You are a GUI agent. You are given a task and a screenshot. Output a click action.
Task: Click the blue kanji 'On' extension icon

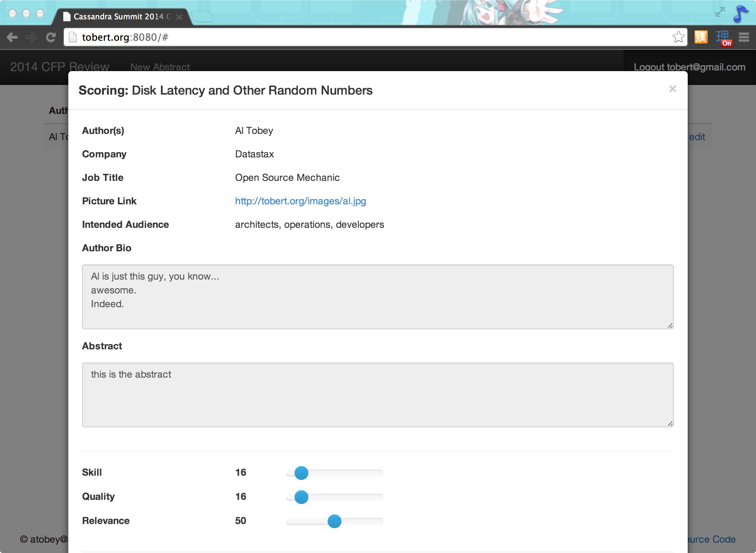coord(723,37)
